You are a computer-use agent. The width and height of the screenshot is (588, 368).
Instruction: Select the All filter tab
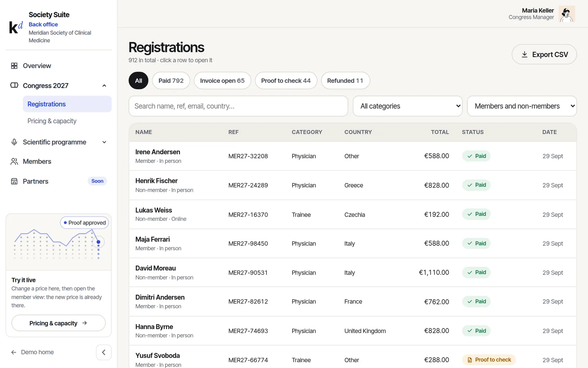pos(139,81)
